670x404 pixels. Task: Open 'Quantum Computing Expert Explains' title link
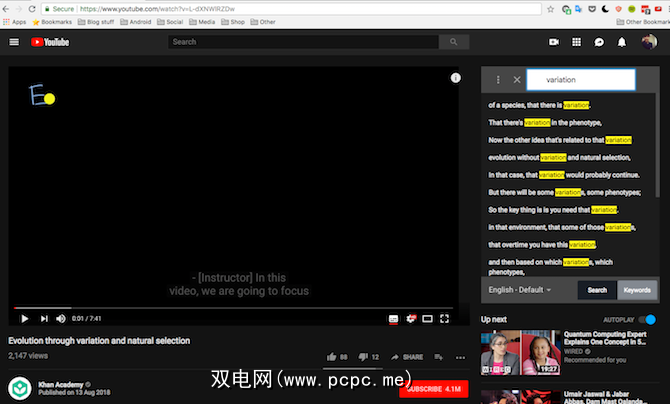(605, 338)
